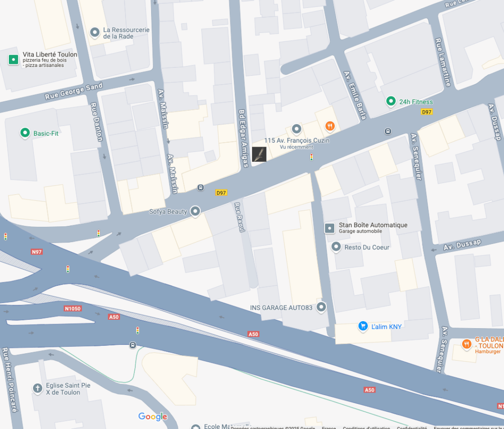The height and width of the screenshot is (429, 504).
Task: Select the bus stop icon near Av. Senequier
Action: point(388,131)
